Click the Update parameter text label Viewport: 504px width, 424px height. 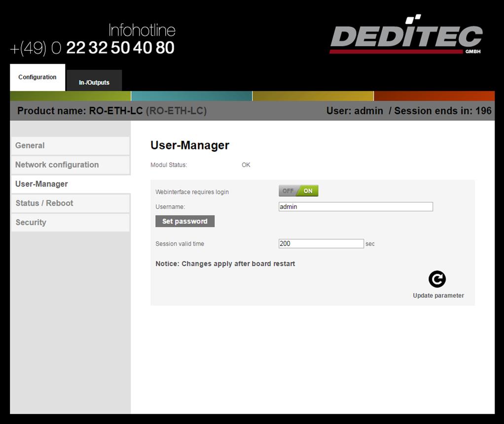pos(438,296)
